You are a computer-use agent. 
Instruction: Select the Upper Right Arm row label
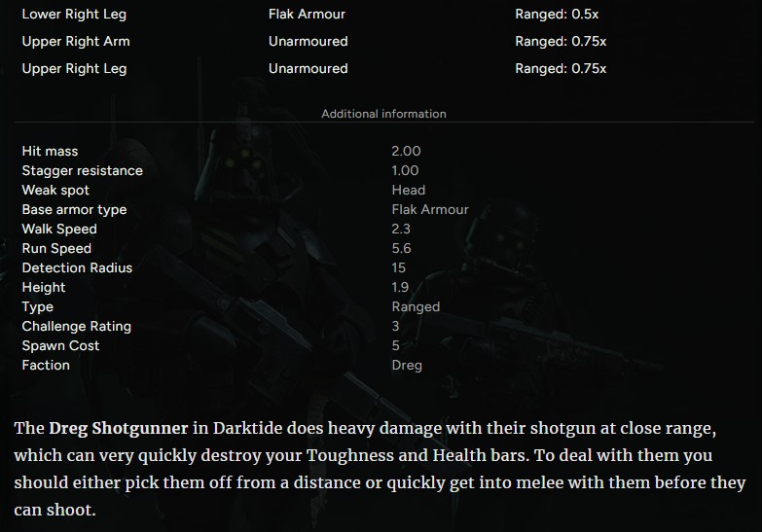click(x=76, y=41)
